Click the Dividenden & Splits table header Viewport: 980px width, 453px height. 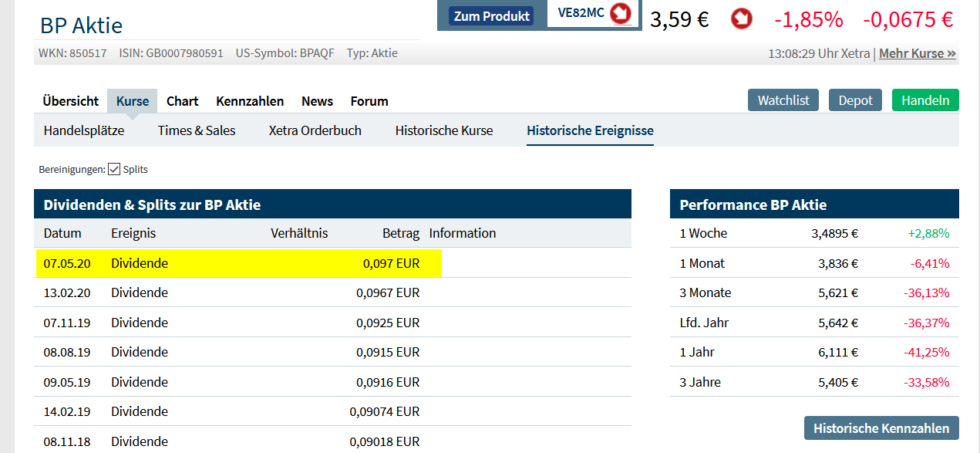(332, 205)
